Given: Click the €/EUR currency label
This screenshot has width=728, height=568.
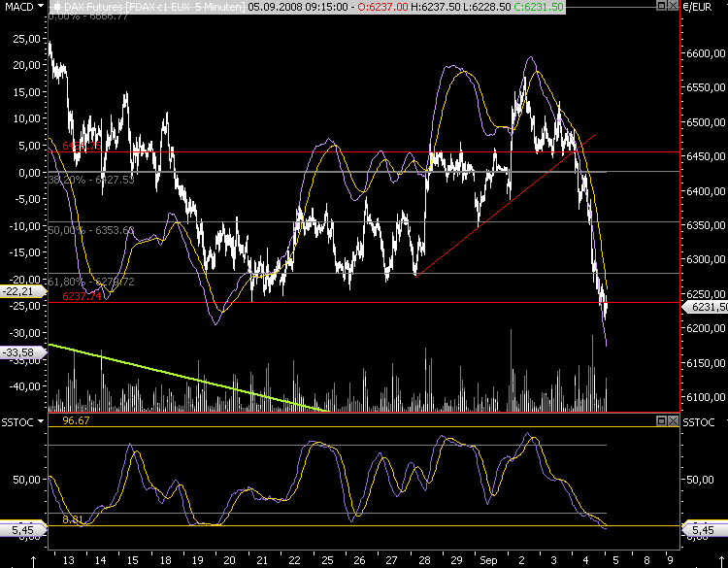Looking at the screenshot, I should pos(697,7).
